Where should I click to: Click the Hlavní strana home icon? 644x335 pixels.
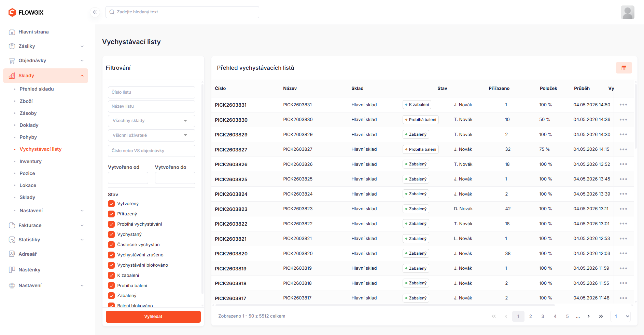coord(12,32)
